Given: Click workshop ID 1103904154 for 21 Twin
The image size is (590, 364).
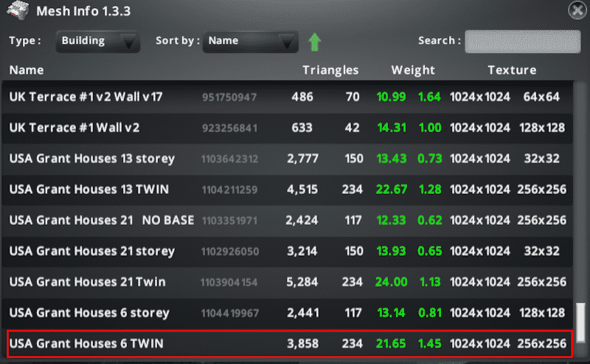Looking at the screenshot, I should point(229,282).
